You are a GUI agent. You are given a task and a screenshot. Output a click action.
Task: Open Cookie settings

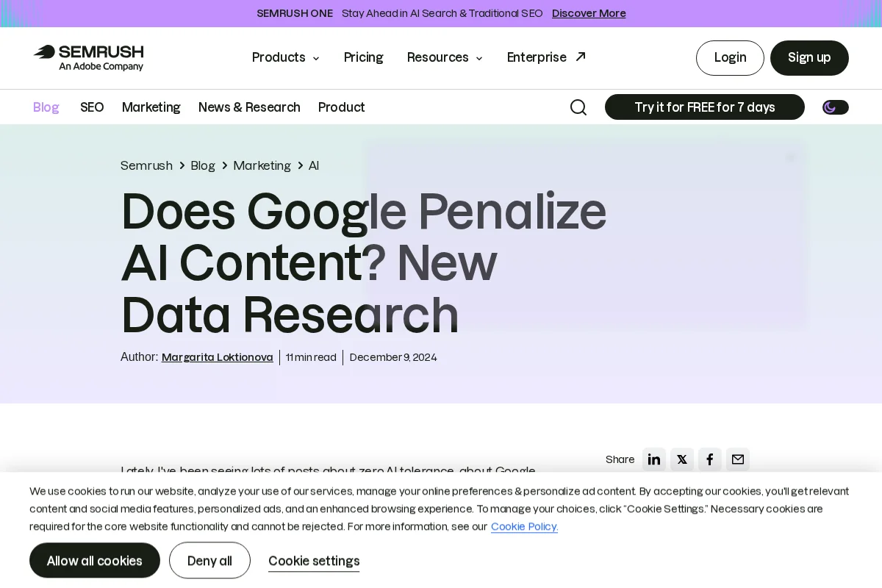314,561
